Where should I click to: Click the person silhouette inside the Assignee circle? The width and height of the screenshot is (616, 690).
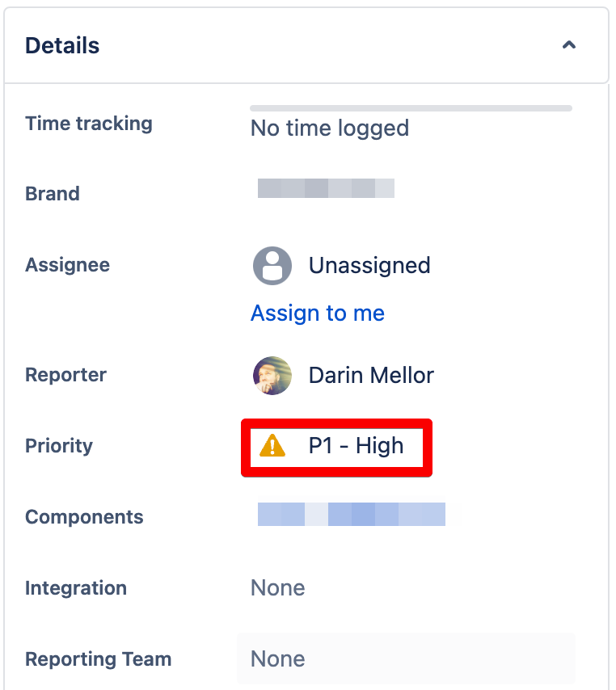[272, 266]
